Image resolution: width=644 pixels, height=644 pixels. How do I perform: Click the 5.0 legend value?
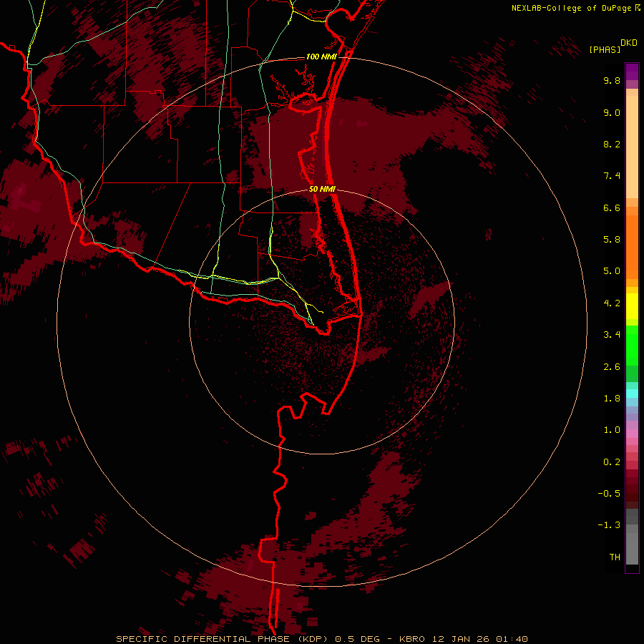click(x=612, y=271)
